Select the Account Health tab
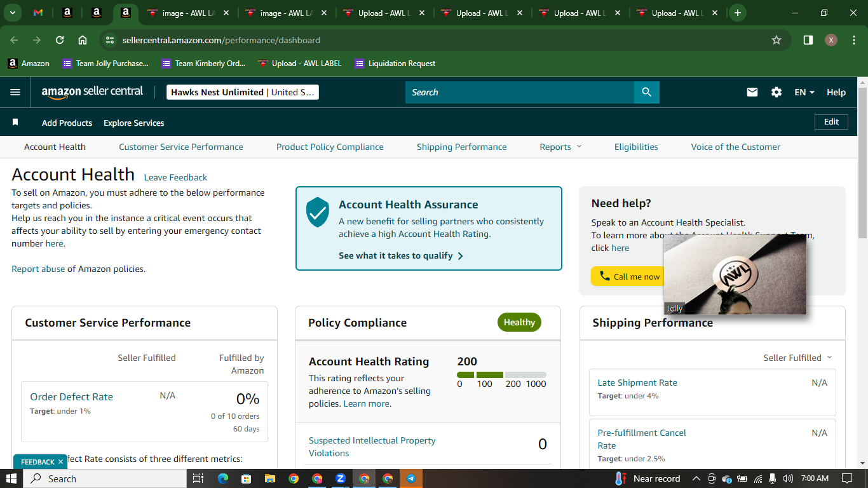Viewport: 868px width, 488px height. point(55,147)
